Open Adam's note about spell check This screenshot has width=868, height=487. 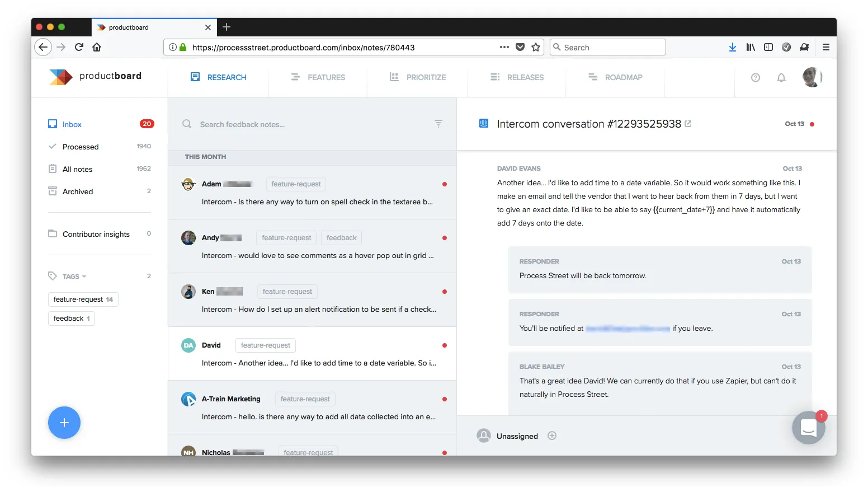click(312, 193)
